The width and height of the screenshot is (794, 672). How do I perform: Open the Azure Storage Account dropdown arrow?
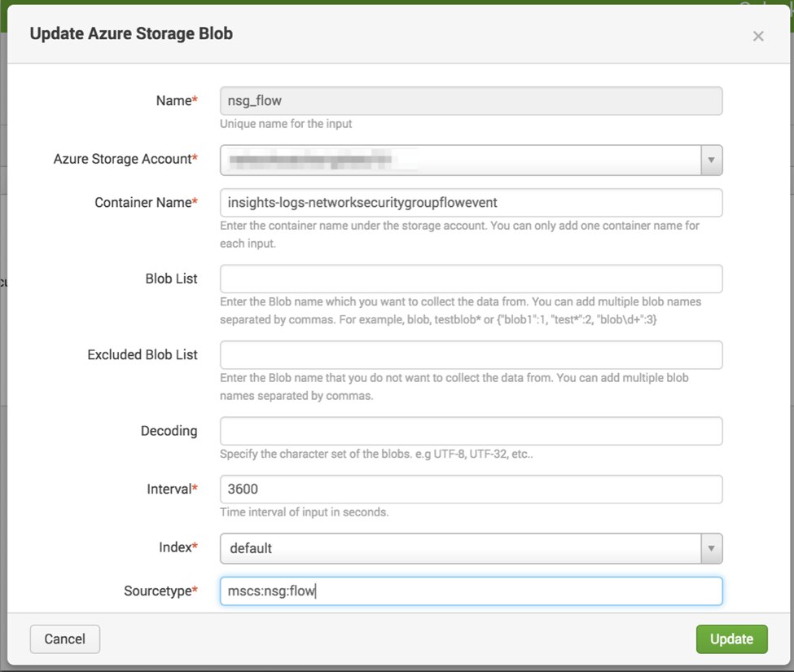coord(711,160)
